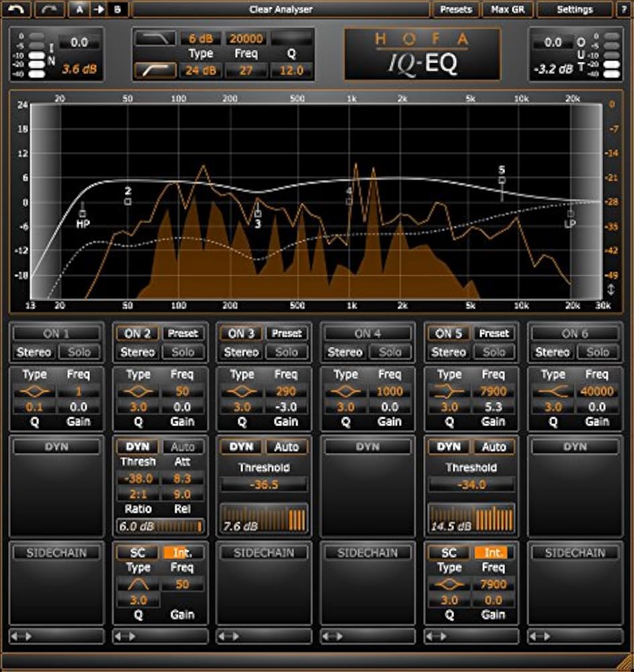Solo band 5
Screen dimensions: 634x672
[494, 352]
